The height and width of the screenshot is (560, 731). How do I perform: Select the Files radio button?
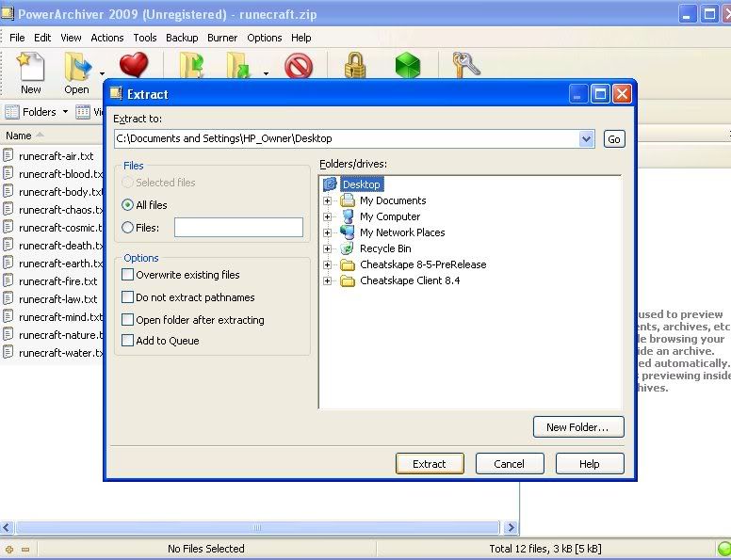[128, 227]
